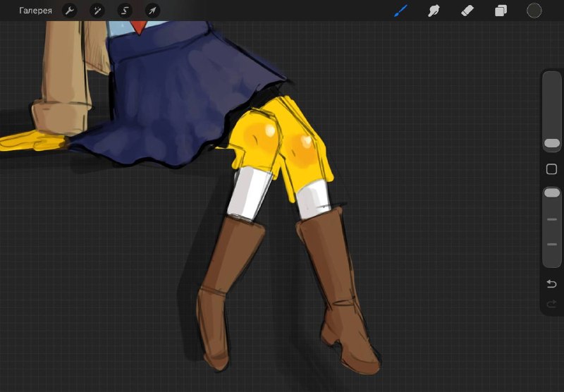Redo the undone action

point(551,305)
